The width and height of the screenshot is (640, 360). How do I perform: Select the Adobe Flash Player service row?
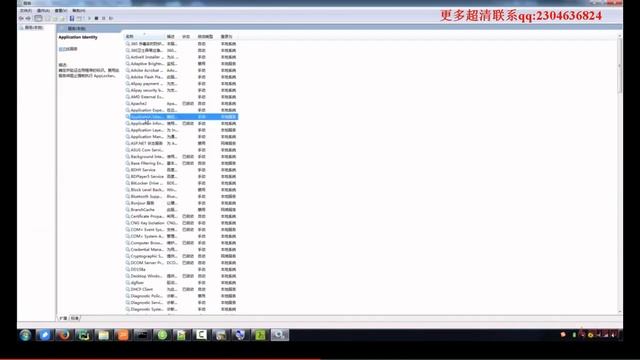tap(181, 77)
